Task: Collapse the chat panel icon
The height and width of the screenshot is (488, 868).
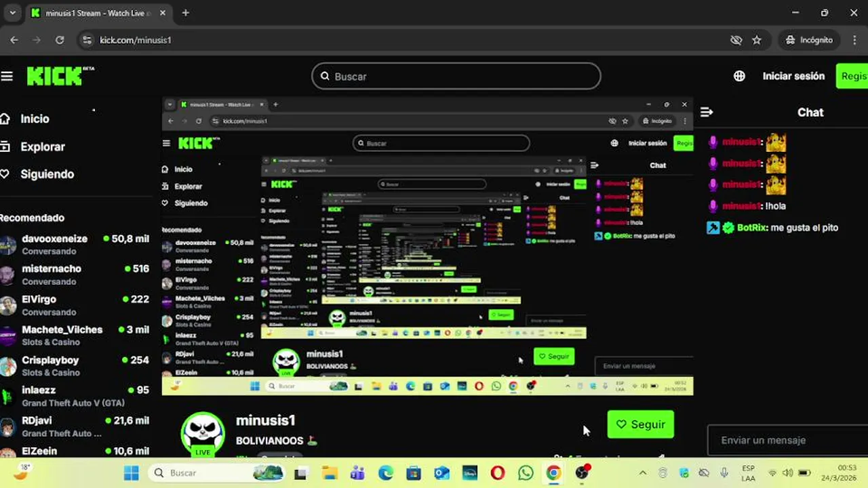Action: [x=707, y=112]
